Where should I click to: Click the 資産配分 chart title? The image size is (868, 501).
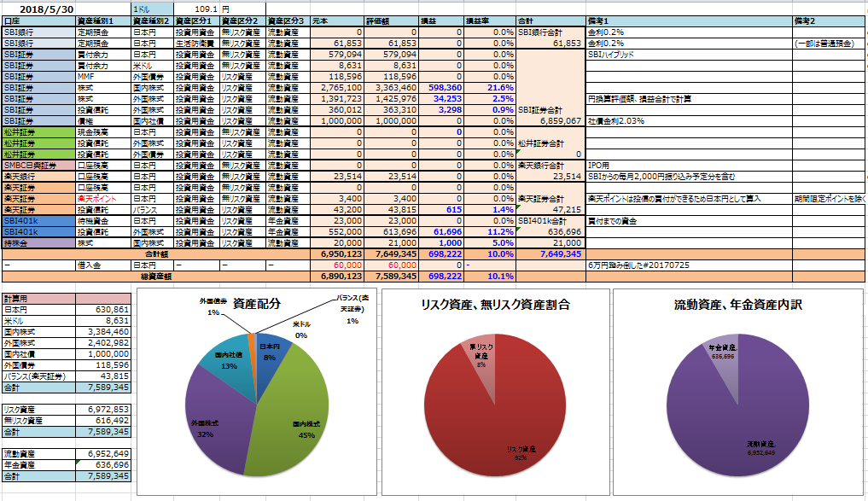(x=257, y=303)
